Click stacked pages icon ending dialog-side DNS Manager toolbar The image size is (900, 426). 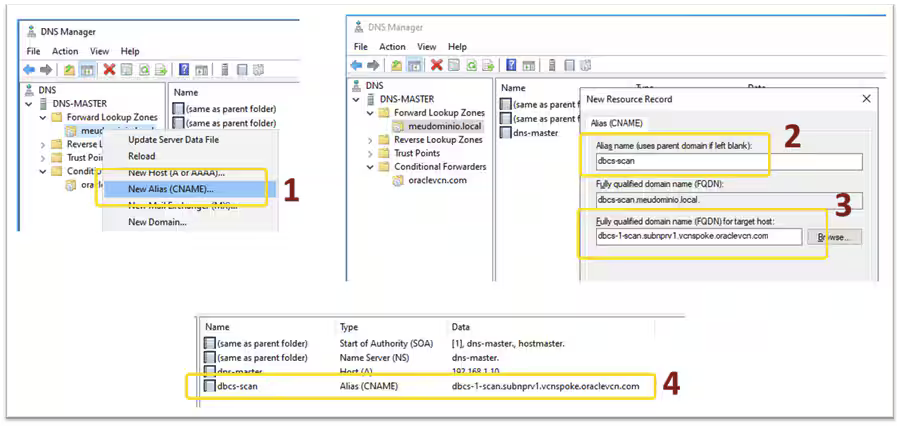click(x=586, y=65)
